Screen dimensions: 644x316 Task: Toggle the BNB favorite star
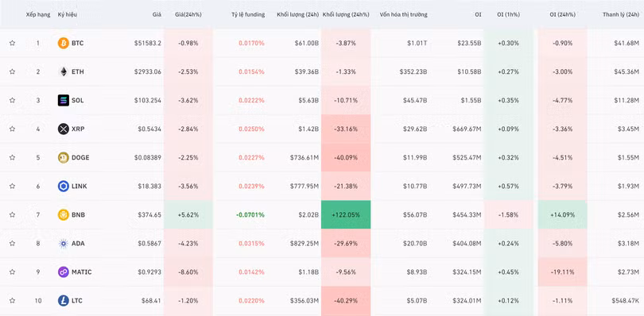tap(12, 214)
